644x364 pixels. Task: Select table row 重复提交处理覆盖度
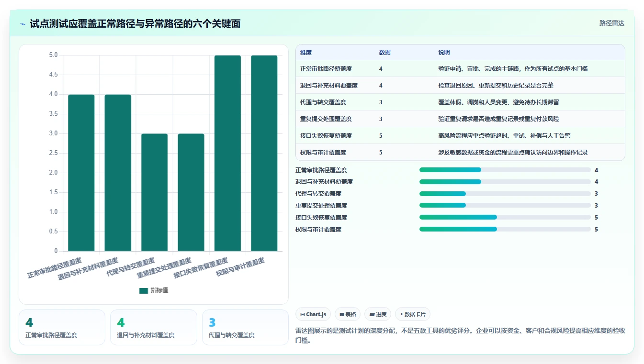(460, 119)
